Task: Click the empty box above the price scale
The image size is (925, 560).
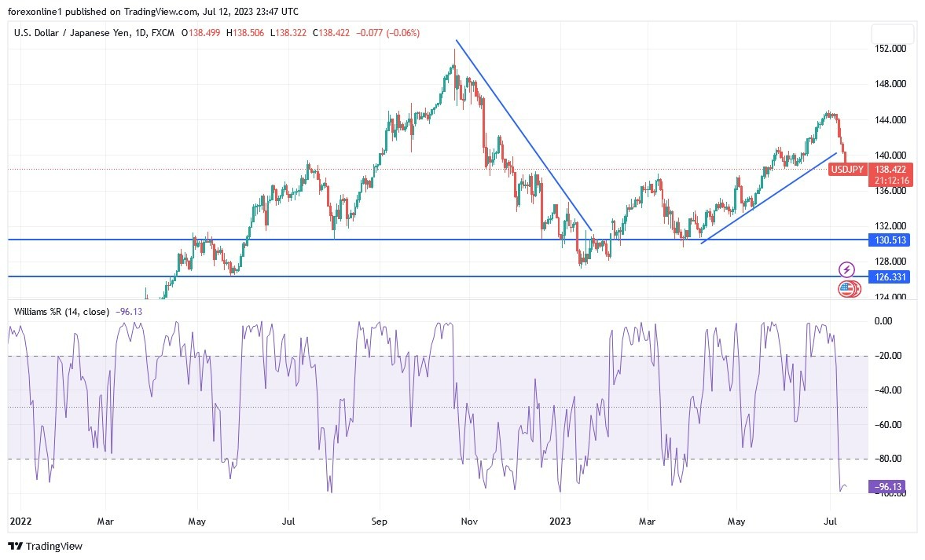Action: pos(893,34)
